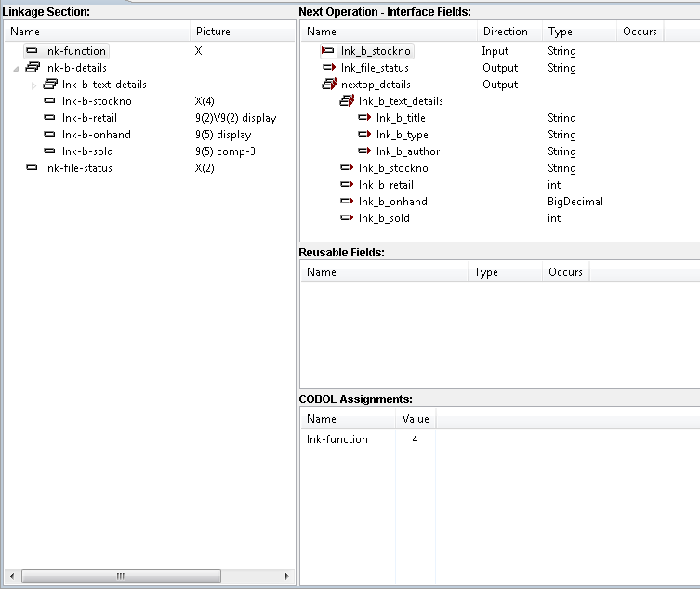
Task: Expand the lnk-b-text-details node in Linkage Section
Action: pos(34,85)
